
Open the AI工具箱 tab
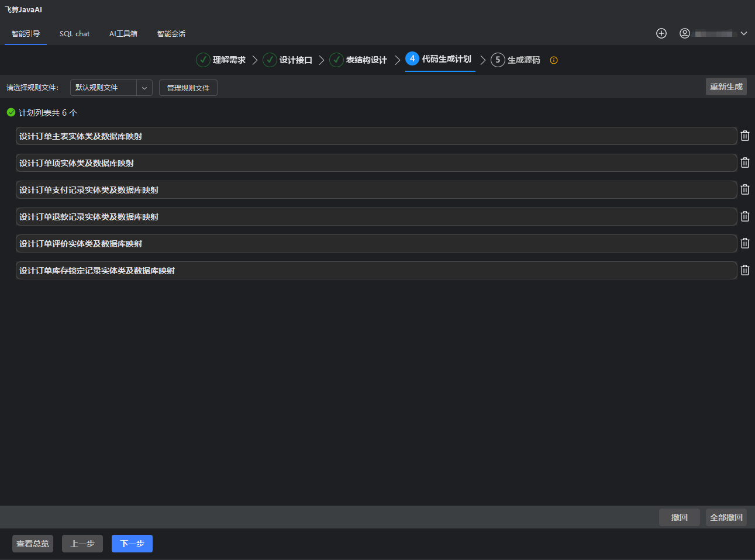[x=123, y=34]
